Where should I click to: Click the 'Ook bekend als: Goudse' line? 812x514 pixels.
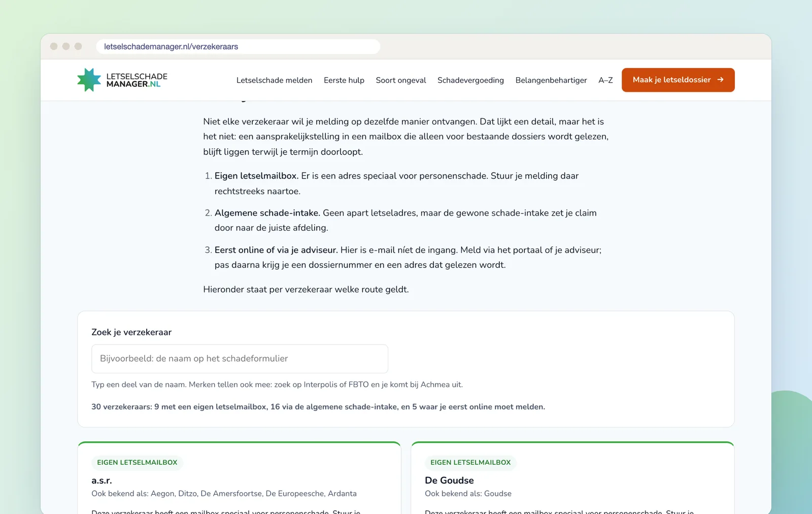point(468,494)
